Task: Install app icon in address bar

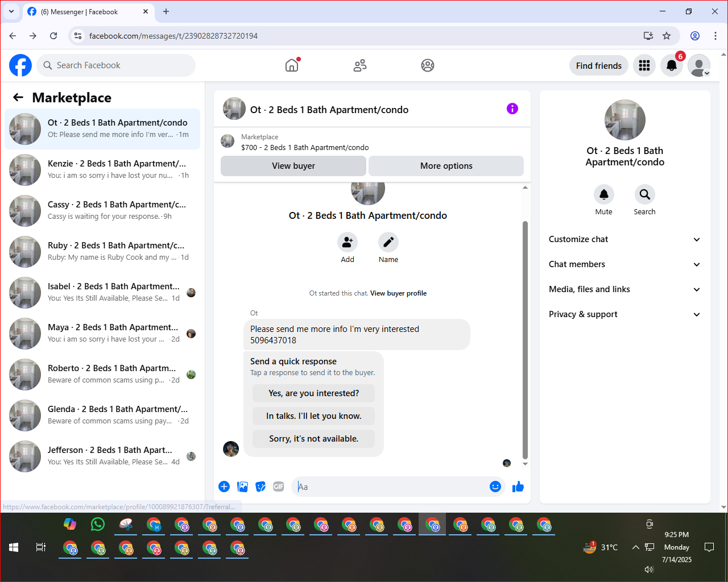Action: pos(648,36)
